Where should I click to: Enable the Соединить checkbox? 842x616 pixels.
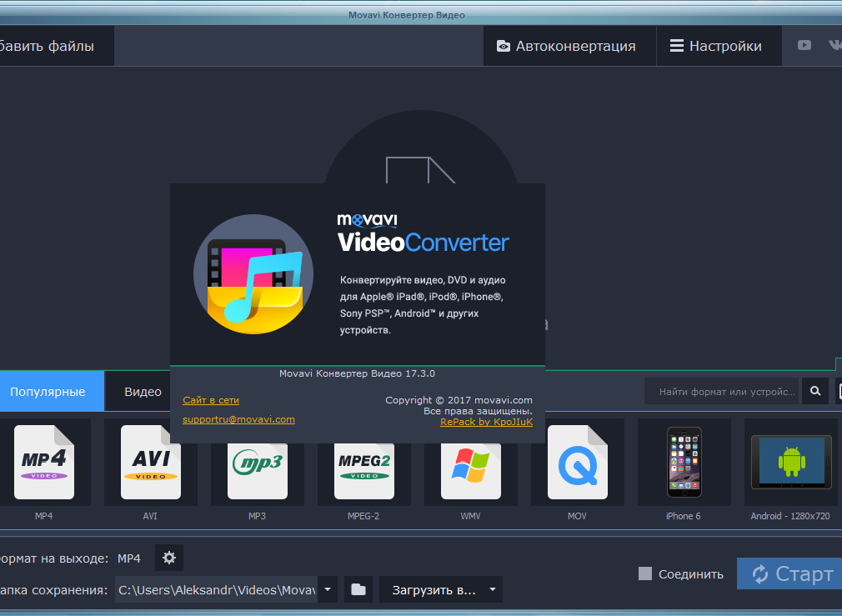pyautogui.click(x=645, y=573)
